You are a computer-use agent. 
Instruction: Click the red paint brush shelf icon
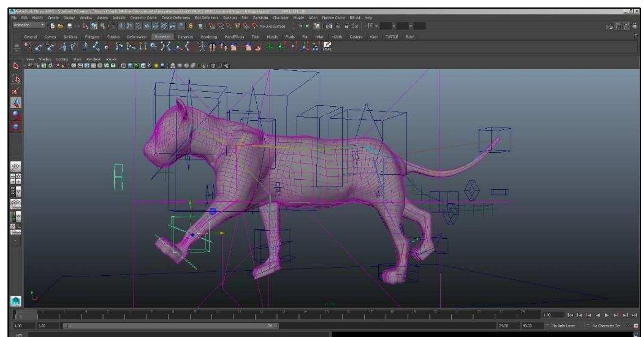tap(258, 47)
